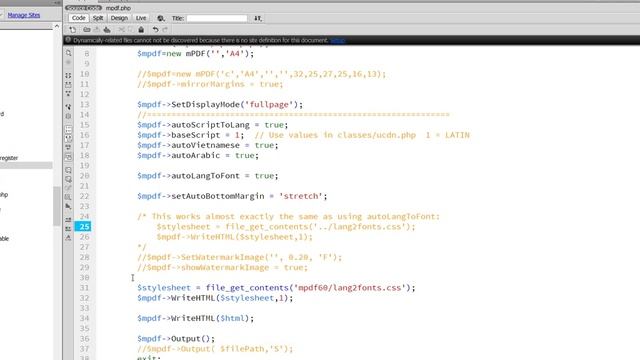Click Format Source Code icon
The width and height of the screenshot is (640, 360).
(69, 238)
